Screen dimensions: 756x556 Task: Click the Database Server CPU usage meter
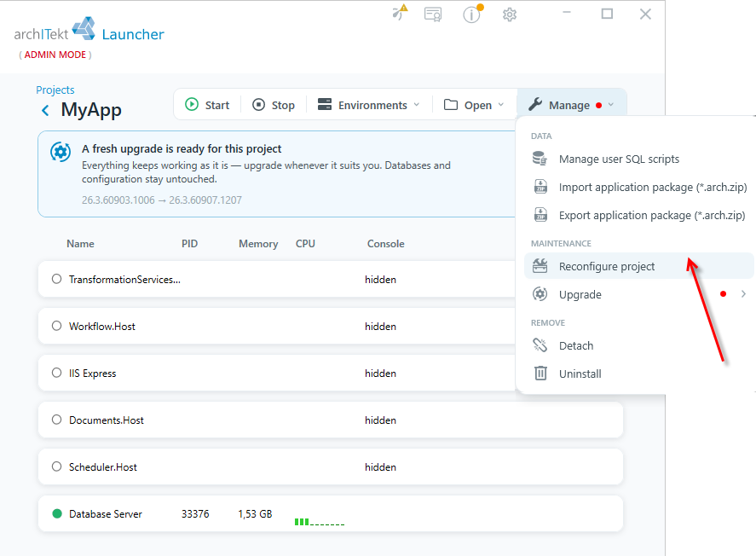pyautogui.click(x=319, y=521)
